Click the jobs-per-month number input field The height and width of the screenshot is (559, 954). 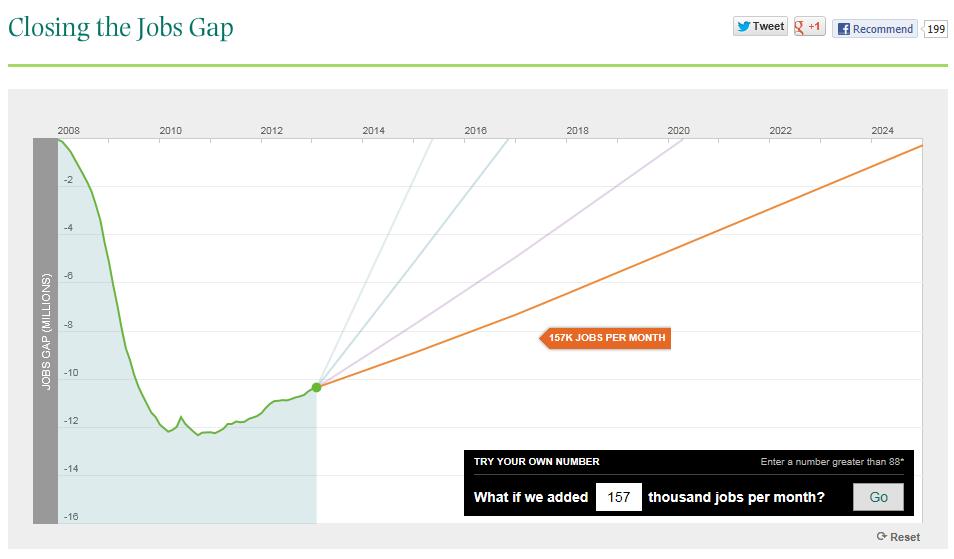(618, 497)
